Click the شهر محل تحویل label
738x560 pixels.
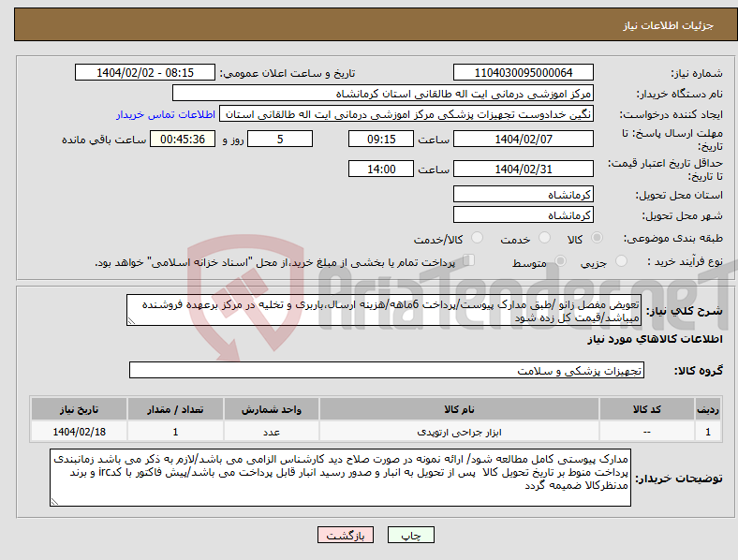click(683, 215)
